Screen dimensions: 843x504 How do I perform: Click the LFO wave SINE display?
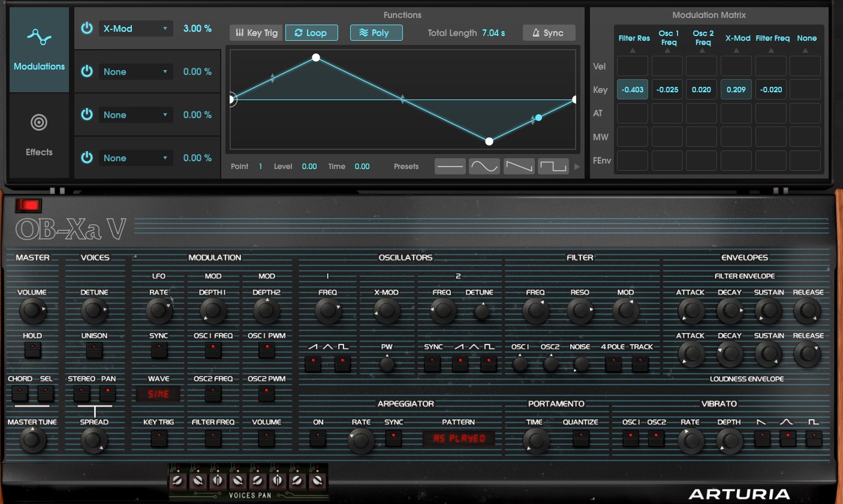158,394
